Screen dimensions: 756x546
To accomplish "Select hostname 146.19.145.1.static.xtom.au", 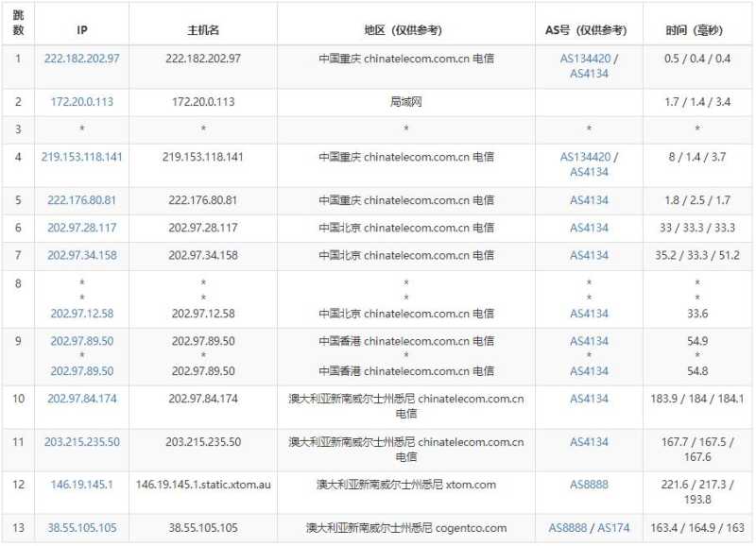I will (203, 485).
